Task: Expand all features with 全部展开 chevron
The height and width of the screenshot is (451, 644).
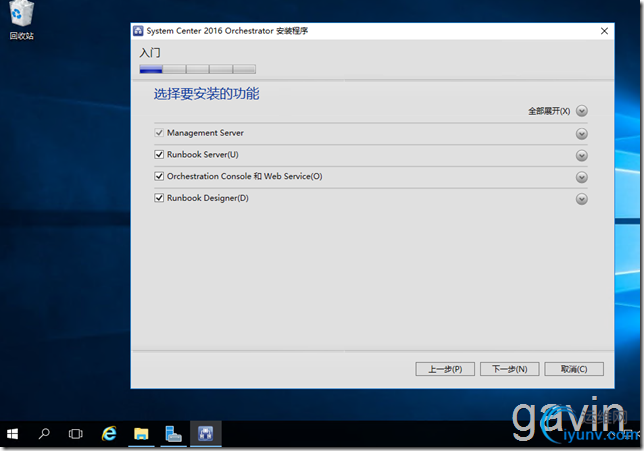Action: (582, 111)
